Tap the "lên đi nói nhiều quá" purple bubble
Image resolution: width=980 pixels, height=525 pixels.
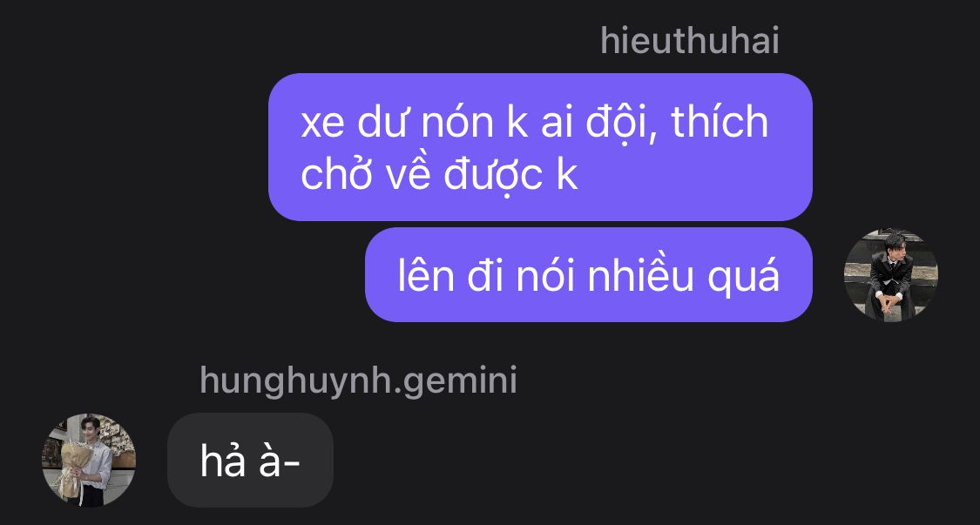point(589,275)
